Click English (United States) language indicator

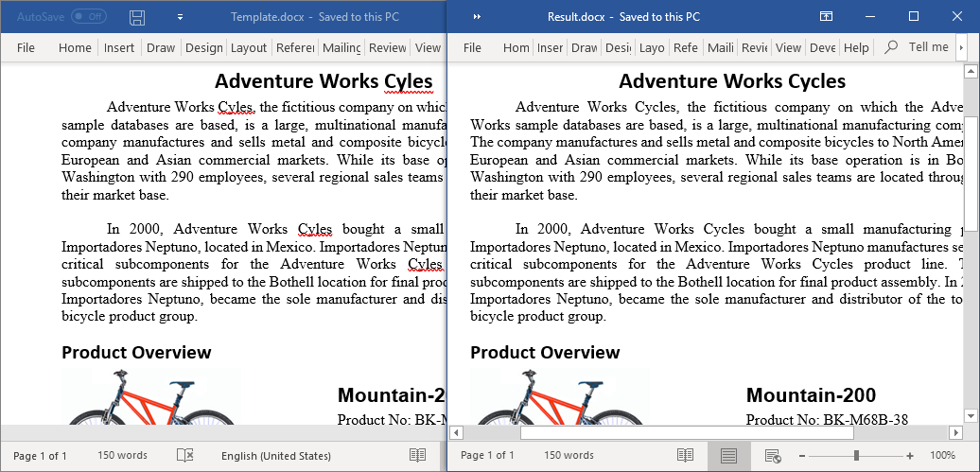[x=276, y=456]
